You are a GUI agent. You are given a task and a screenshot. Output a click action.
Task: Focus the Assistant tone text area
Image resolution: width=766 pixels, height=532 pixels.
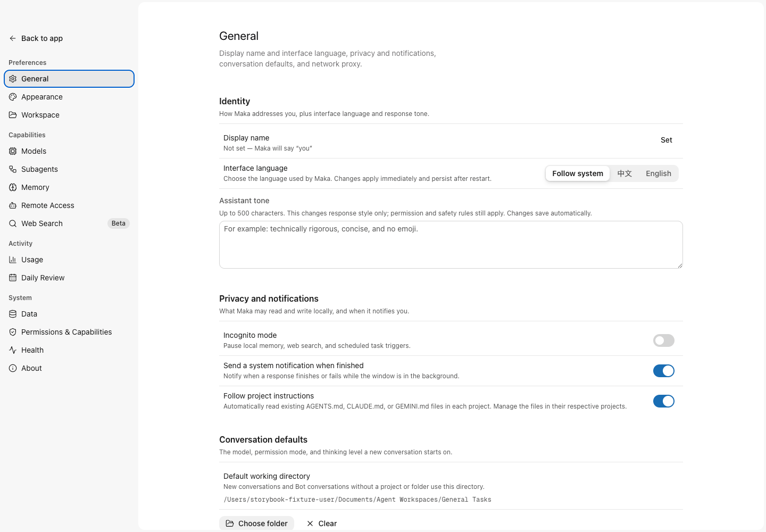pyautogui.click(x=451, y=245)
